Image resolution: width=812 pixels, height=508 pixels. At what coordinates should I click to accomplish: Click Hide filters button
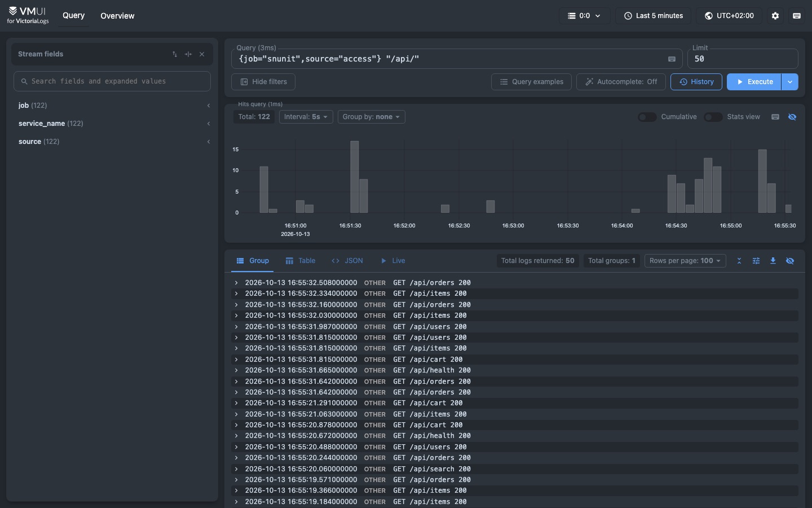click(263, 82)
